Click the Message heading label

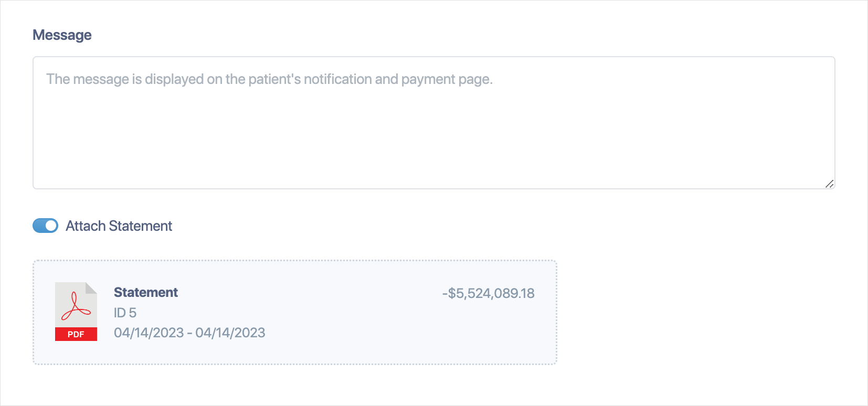[x=62, y=35]
